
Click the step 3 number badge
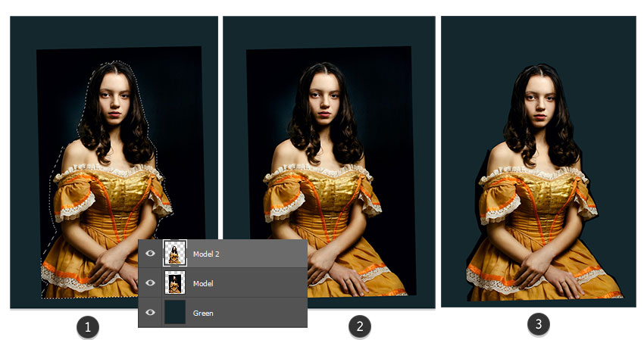[x=538, y=324]
